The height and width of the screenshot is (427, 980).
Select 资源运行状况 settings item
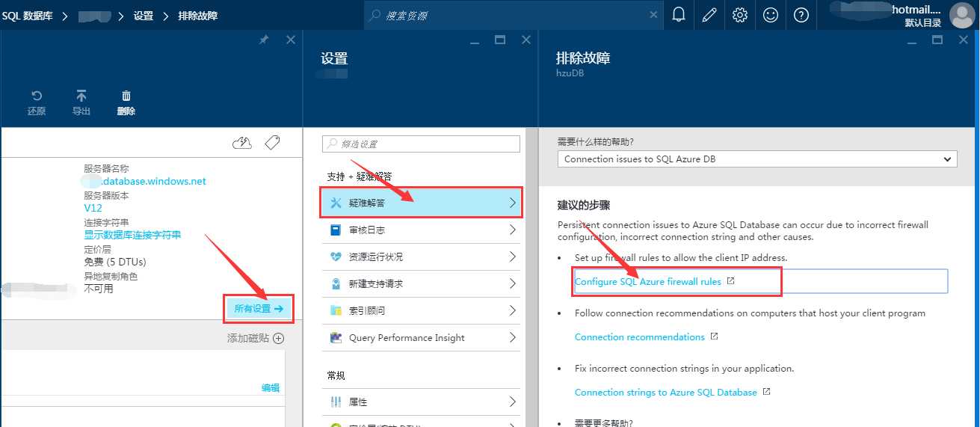(421, 256)
